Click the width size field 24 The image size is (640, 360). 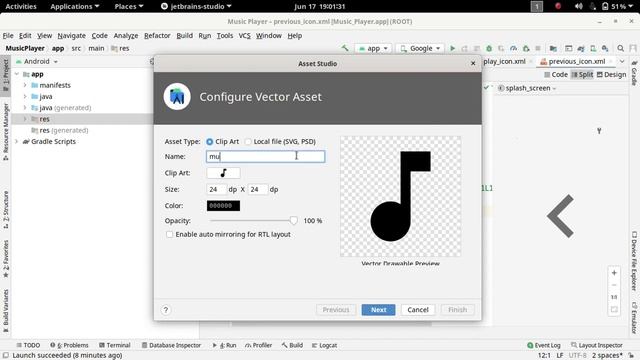(x=216, y=189)
